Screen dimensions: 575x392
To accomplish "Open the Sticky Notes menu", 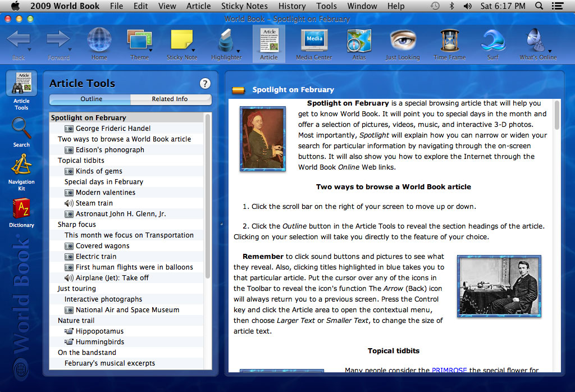I will 244,6.
